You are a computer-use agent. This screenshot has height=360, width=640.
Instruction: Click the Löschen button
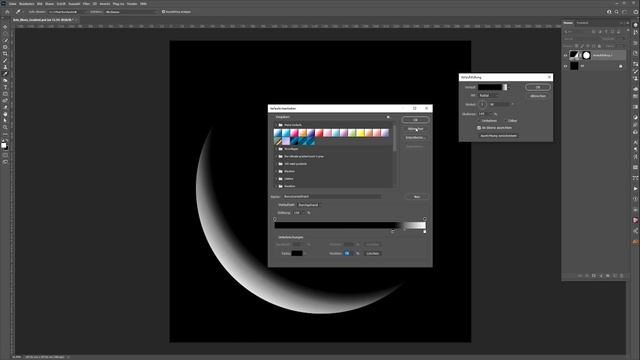373,253
